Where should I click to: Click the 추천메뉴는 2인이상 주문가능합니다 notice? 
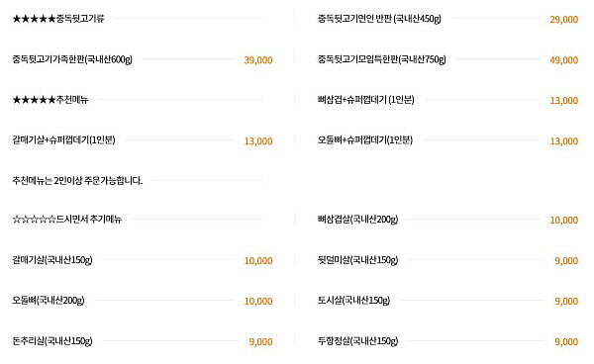(x=77, y=181)
